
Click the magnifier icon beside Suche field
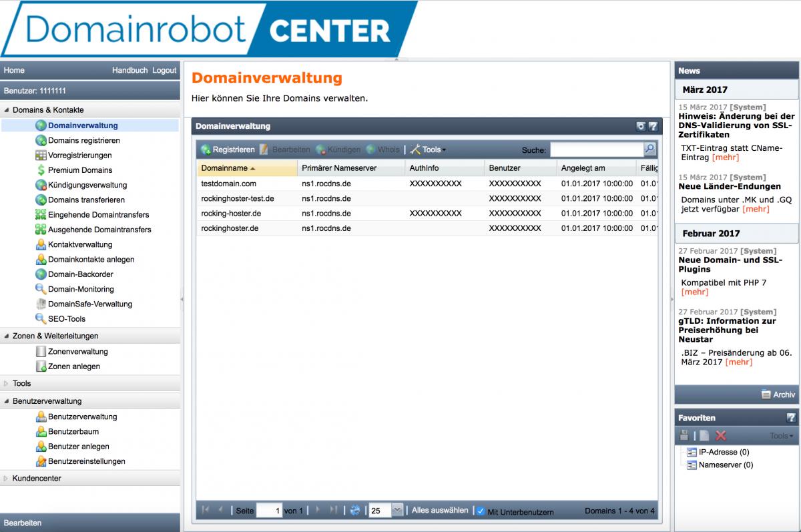(649, 150)
